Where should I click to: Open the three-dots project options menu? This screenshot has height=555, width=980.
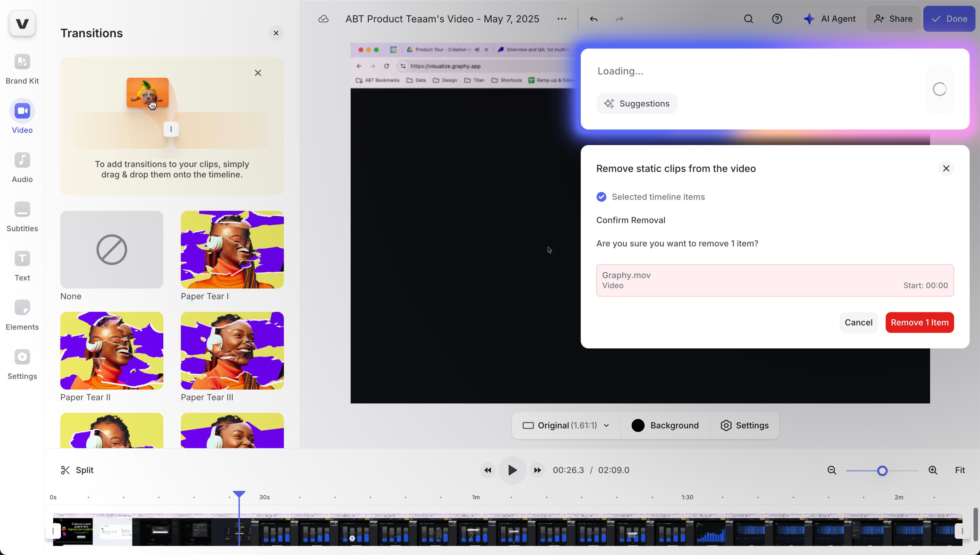562,19
